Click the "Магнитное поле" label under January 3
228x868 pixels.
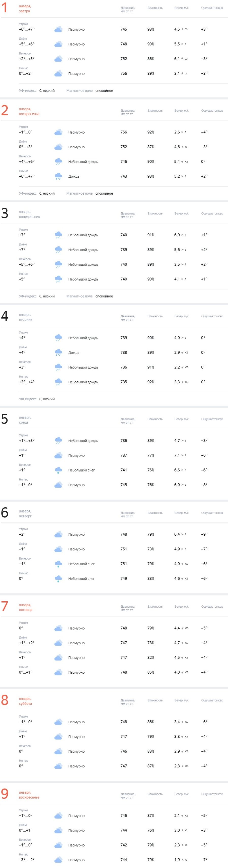tap(79, 296)
